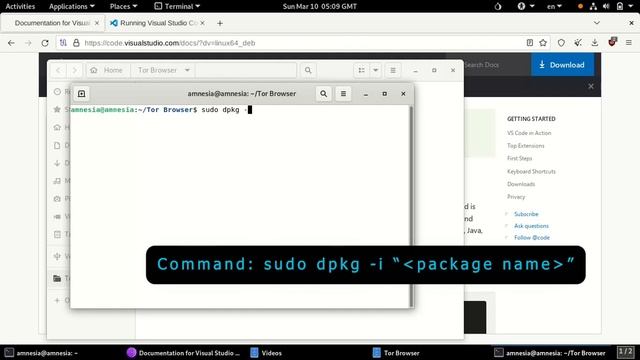Open the 'en' keyboard layout dropdown
Viewport: 640px width, 360px height.
(554, 6)
